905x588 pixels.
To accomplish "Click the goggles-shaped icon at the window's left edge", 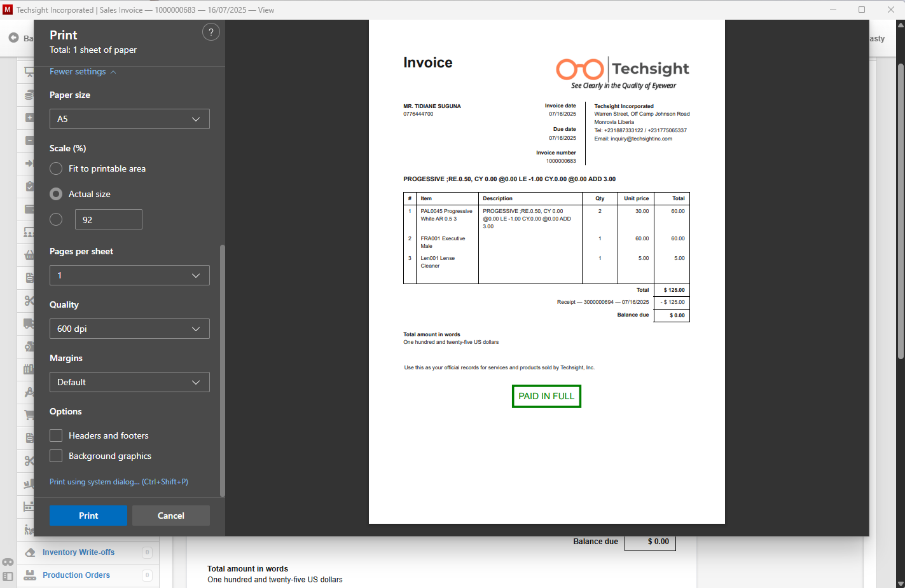I will point(8,562).
